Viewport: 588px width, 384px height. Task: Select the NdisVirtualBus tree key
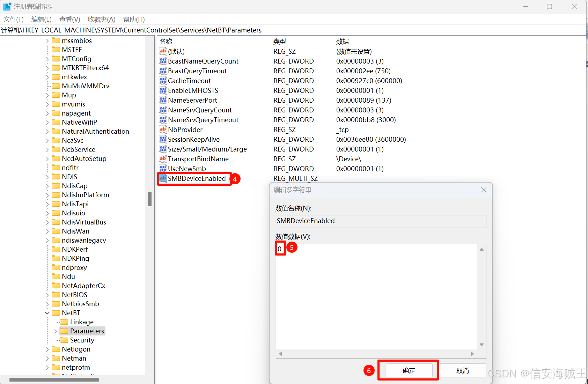[84, 222]
